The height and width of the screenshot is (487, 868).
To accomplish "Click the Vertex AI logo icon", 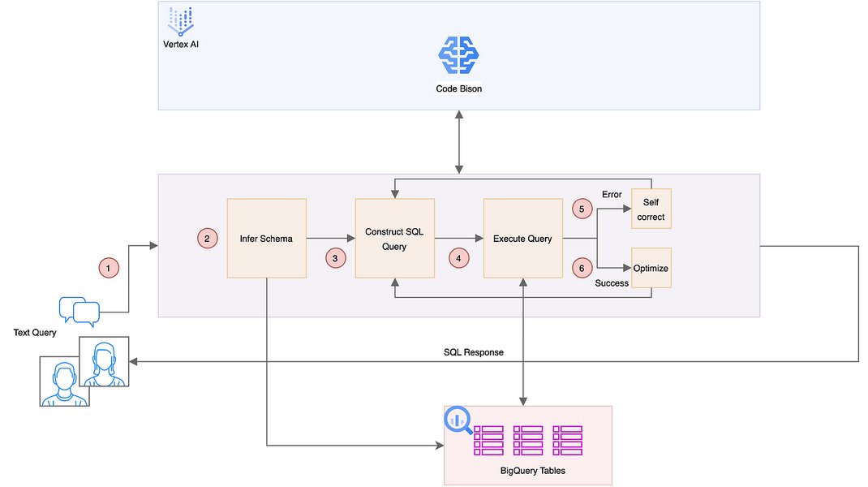I will 180,22.
